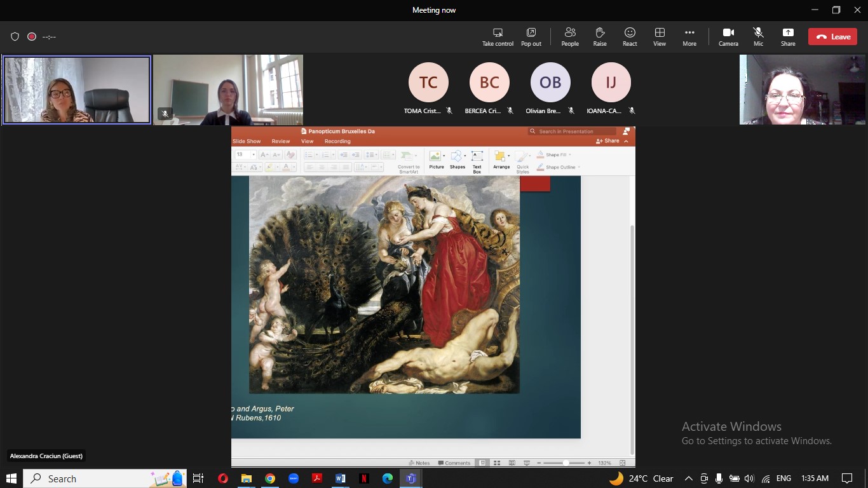Toggle the Camera on or off
868x488 pixels.
click(x=728, y=37)
